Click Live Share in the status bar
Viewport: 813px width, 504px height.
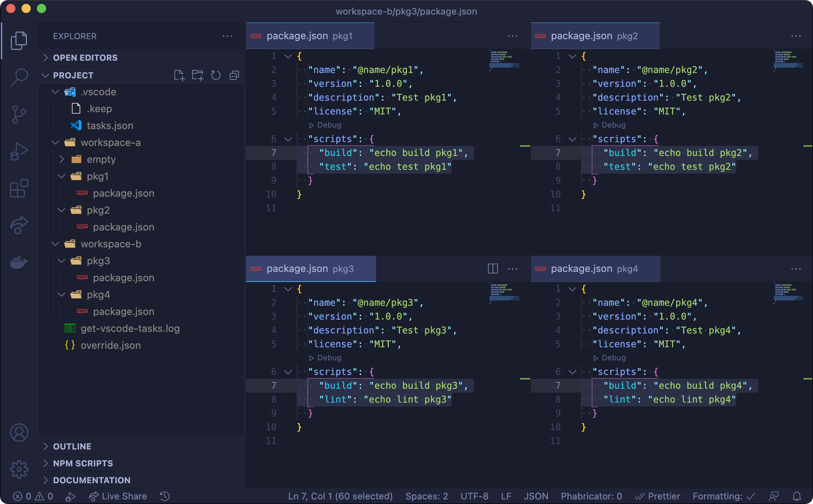(118, 496)
